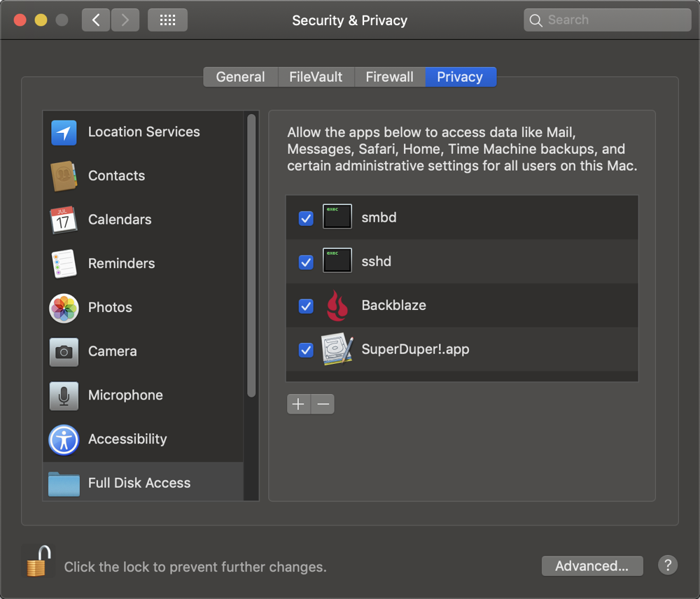This screenshot has width=700, height=599.
Task: Click the Calendars icon in sidebar
Action: click(64, 220)
